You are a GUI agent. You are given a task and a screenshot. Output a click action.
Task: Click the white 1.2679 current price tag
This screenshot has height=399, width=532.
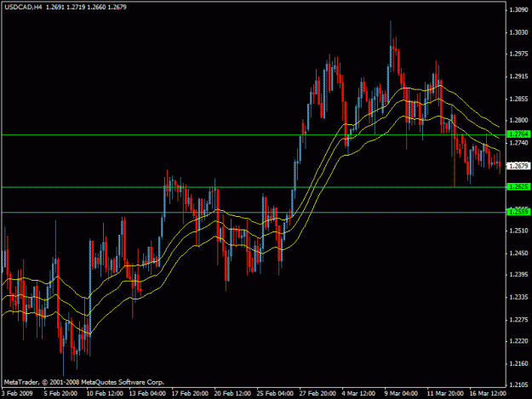[x=518, y=166]
